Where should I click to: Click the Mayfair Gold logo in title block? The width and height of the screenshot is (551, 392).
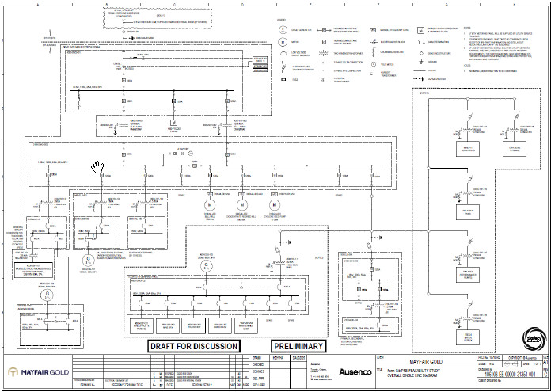(39, 372)
